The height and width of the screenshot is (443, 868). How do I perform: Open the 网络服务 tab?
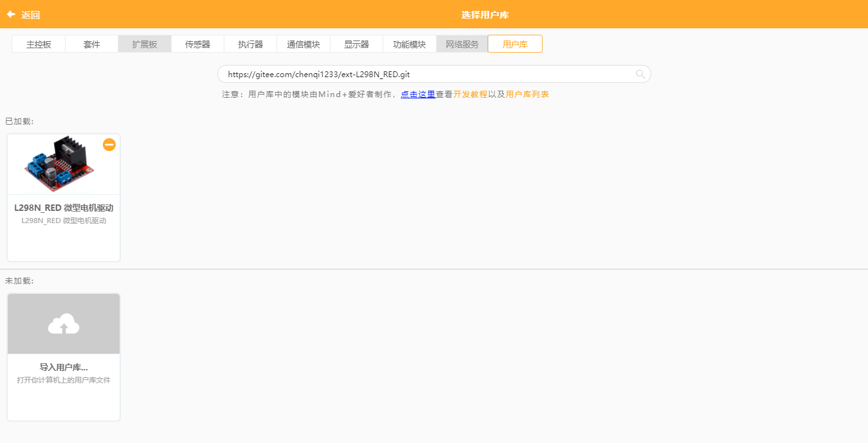point(462,44)
